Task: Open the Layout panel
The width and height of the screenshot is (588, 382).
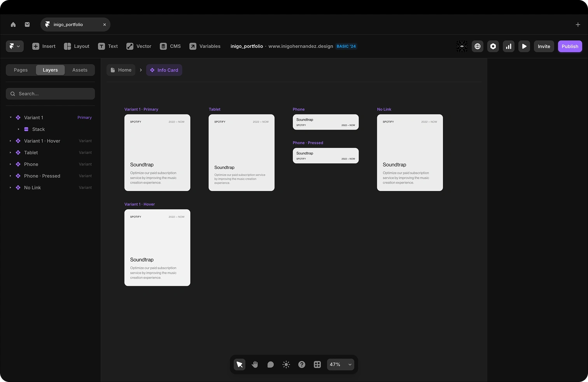Action: tap(76, 46)
